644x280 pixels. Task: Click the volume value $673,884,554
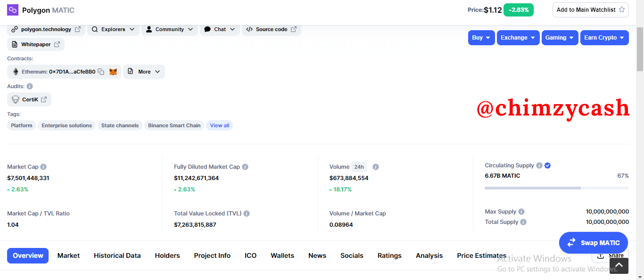[349, 178]
